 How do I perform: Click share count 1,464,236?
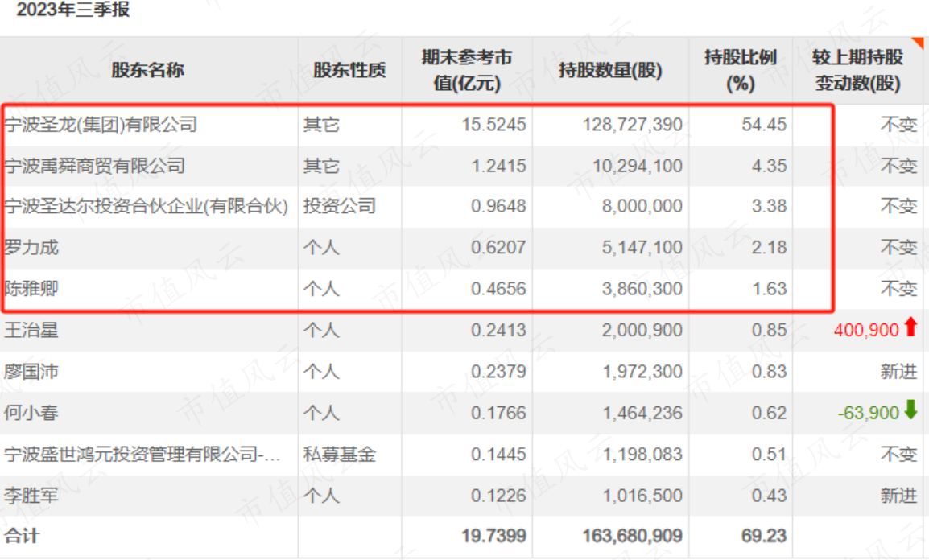coord(642,413)
